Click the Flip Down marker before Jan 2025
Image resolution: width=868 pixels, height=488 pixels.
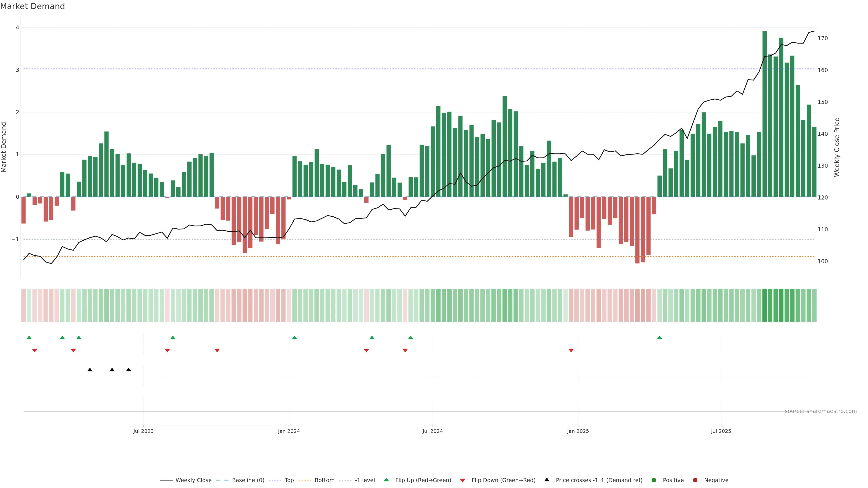tap(571, 351)
